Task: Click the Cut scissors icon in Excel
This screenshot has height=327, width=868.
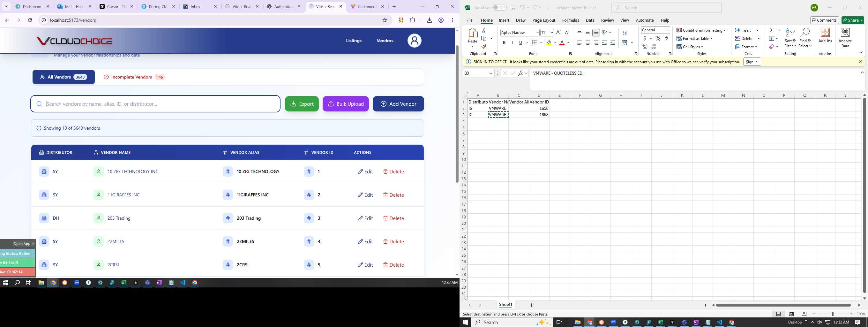Action: click(484, 30)
